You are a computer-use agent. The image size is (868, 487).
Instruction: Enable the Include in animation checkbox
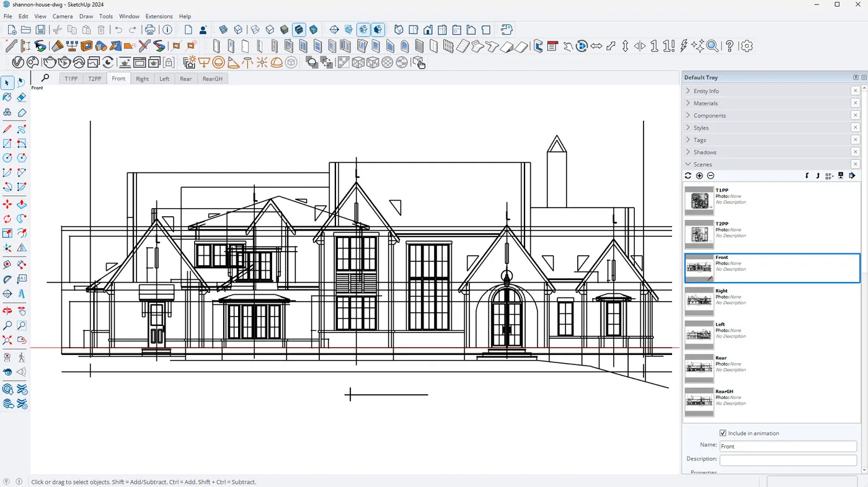click(722, 432)
